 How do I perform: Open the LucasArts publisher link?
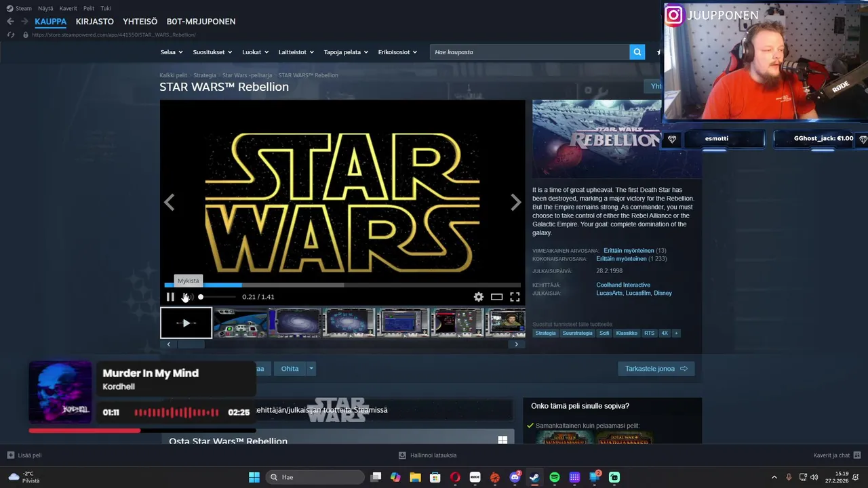tap(609, 293)
